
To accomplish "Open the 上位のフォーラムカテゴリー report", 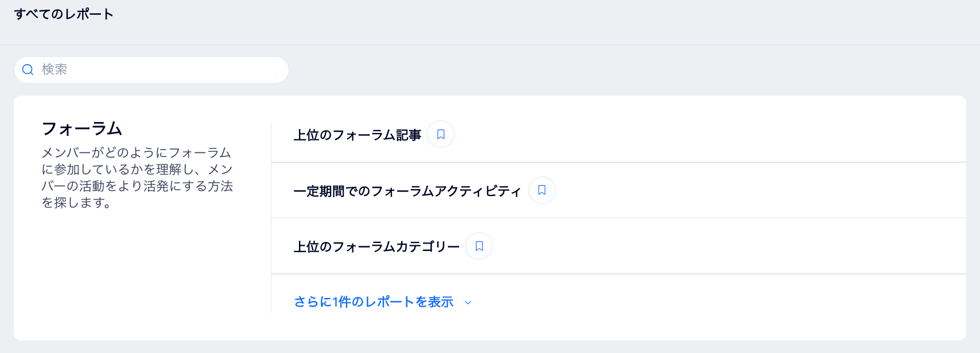I will click(376, 245).
